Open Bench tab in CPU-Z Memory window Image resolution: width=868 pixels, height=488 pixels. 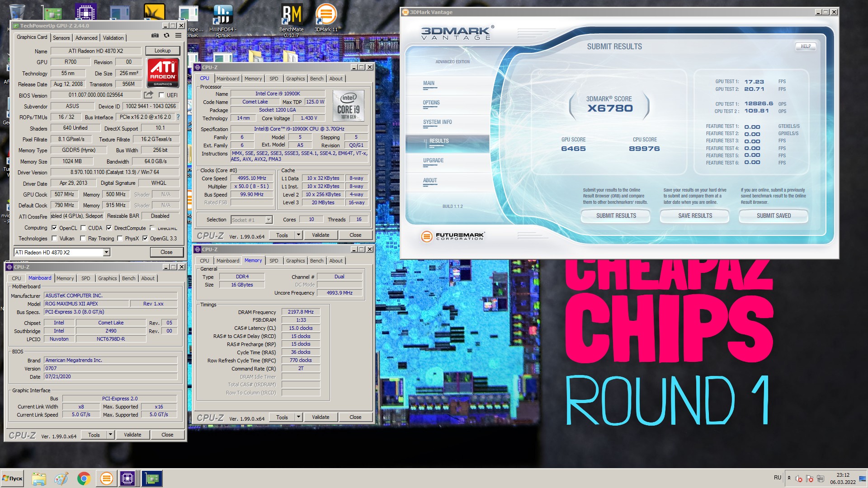316,261
